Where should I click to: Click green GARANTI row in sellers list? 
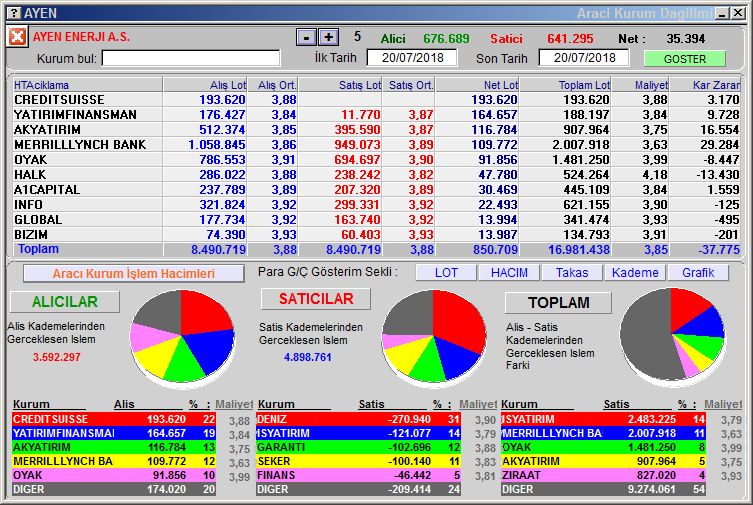[x=358, y=447]
